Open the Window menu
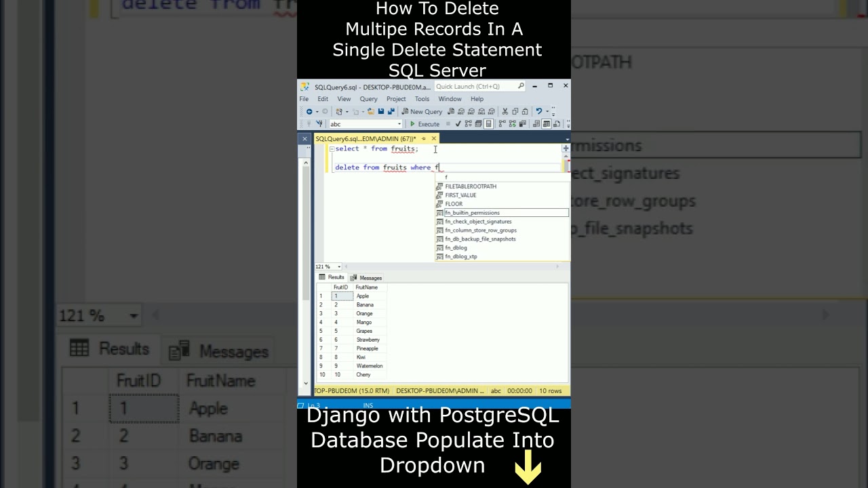The width and height of the screenshot is (868, 488). point(450,99)
